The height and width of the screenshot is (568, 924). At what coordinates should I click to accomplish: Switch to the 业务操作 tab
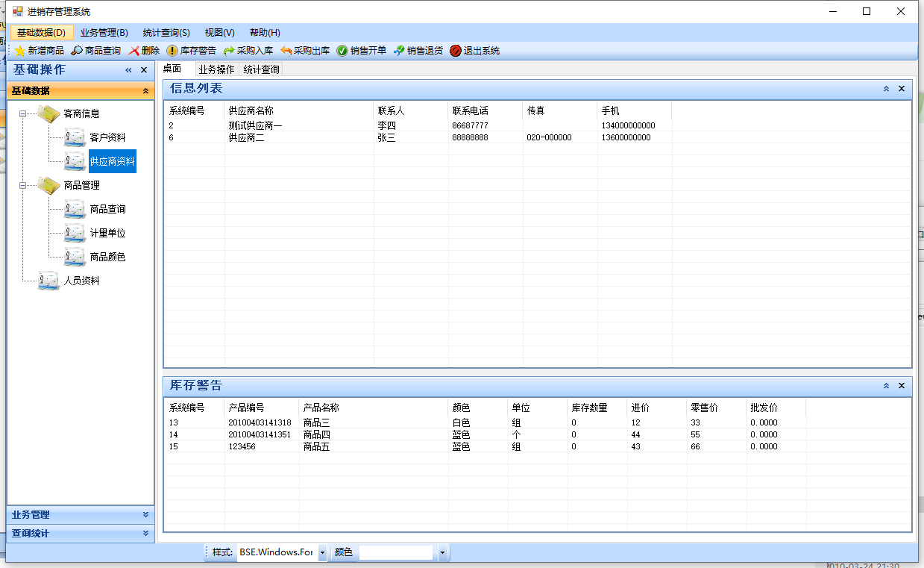click(x=216, y=69)
